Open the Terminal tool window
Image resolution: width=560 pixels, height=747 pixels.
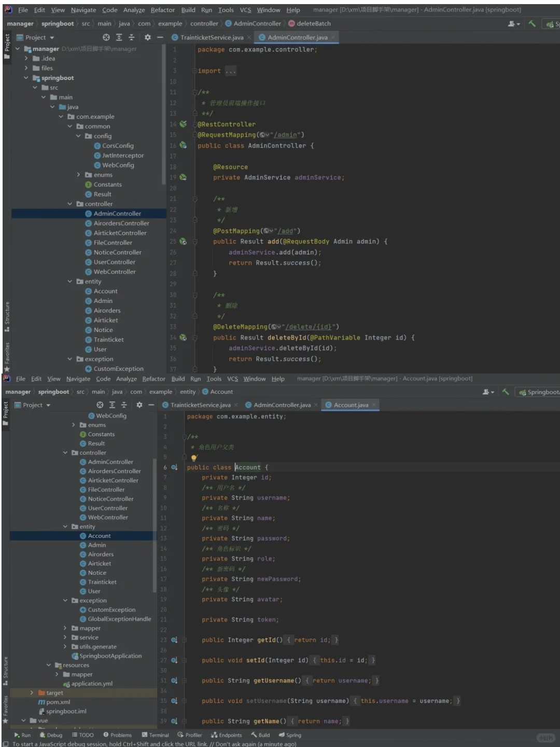point(156,735)
